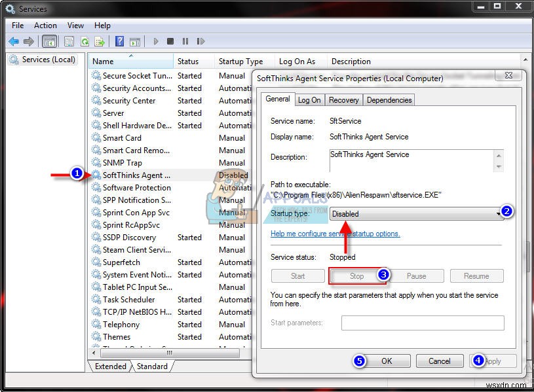
Task: Select the Tablet PC Input Se... row
Action: click(x=171, y=287)
